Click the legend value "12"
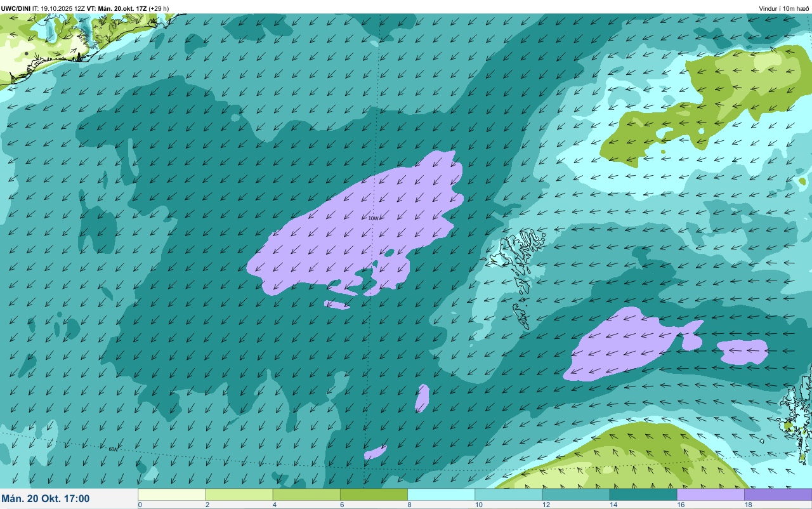812x509 pixels. 546,505
